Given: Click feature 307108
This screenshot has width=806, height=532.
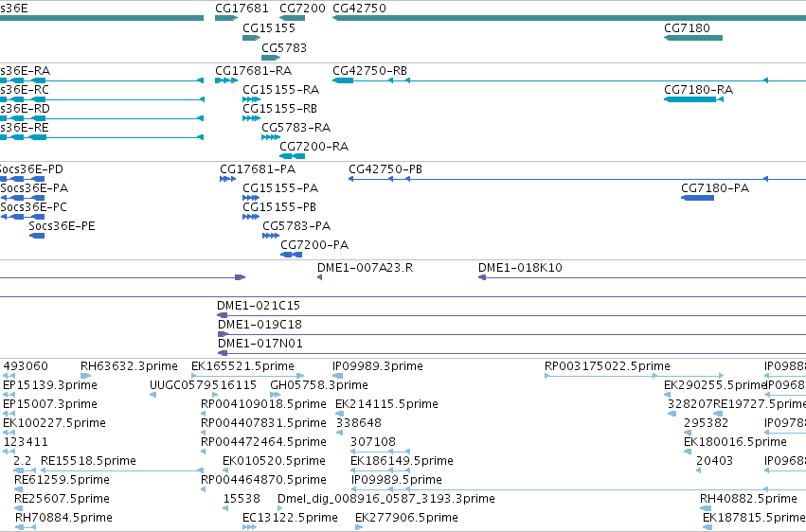Looking at the screenshot, I should pyautogui.click(x=373, y=443).
